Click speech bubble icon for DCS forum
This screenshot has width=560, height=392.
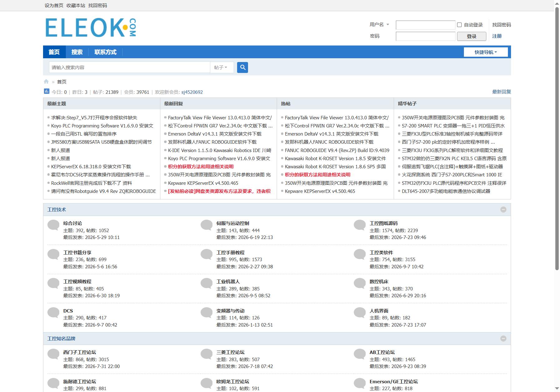point(53,313)
